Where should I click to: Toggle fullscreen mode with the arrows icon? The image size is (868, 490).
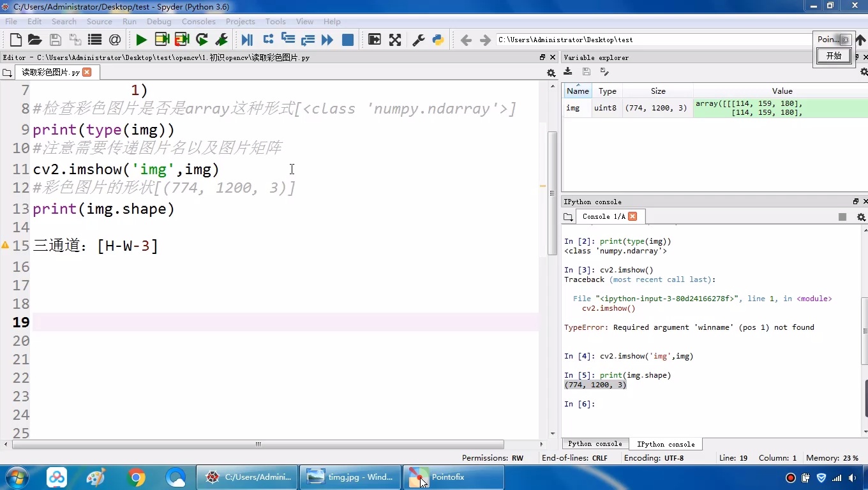(x=395, y=40)
